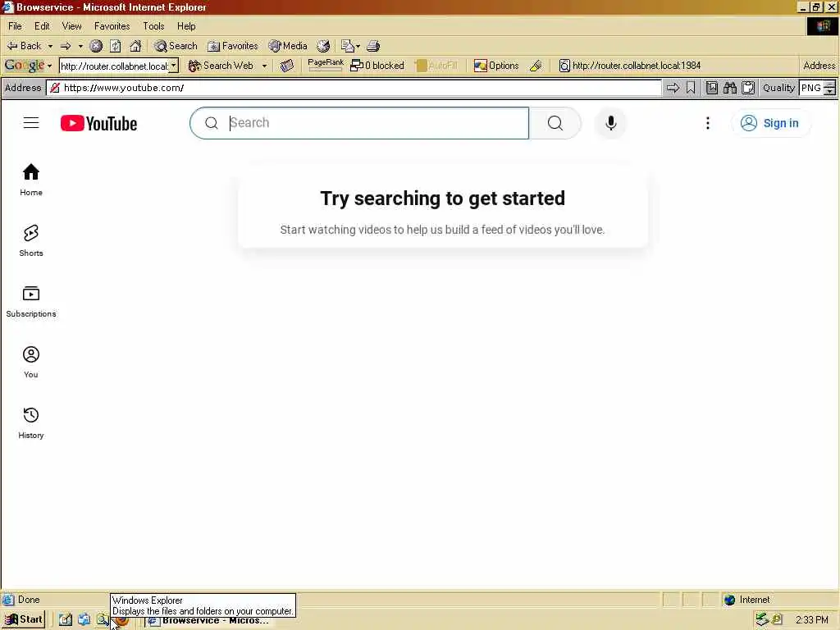Image resolution: width=840 pixels, height=630 pixels.
Task: Open Windows Explorer from quick launch
Action: (x=103, y=620)
